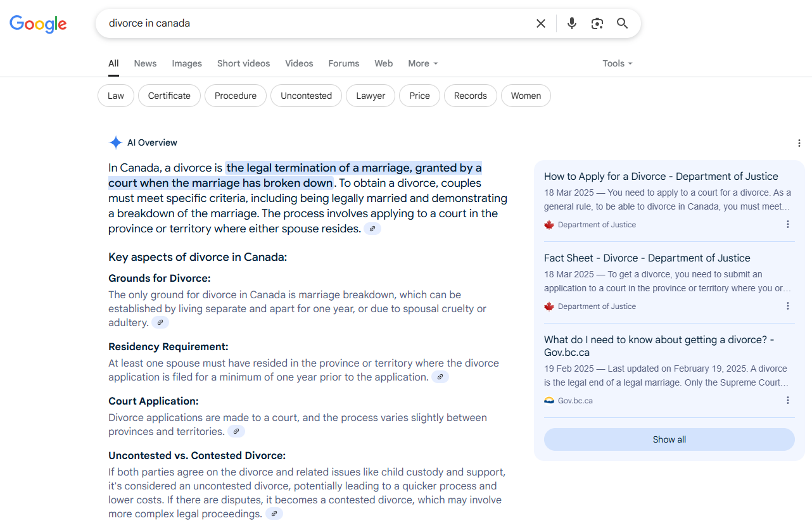Switch to the News tab
Image resolution: width=812 pixels, height=523 pixels.
point(145,63)
